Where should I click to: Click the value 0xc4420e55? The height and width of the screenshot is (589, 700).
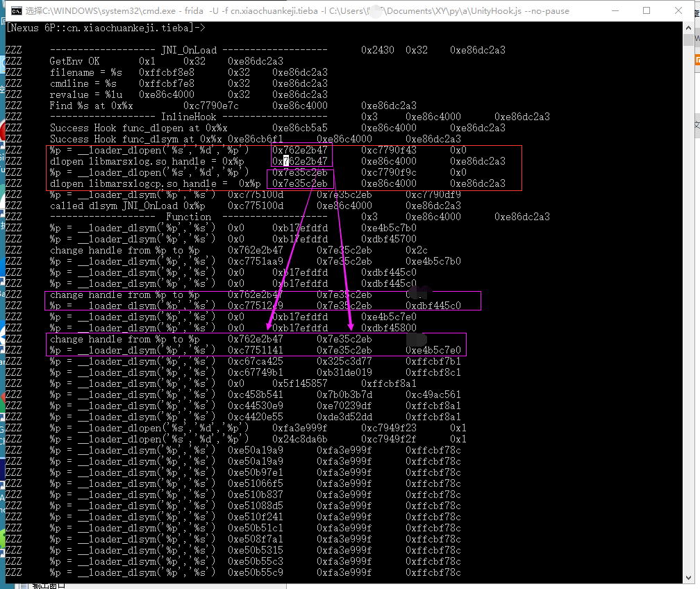click(256, 417)
